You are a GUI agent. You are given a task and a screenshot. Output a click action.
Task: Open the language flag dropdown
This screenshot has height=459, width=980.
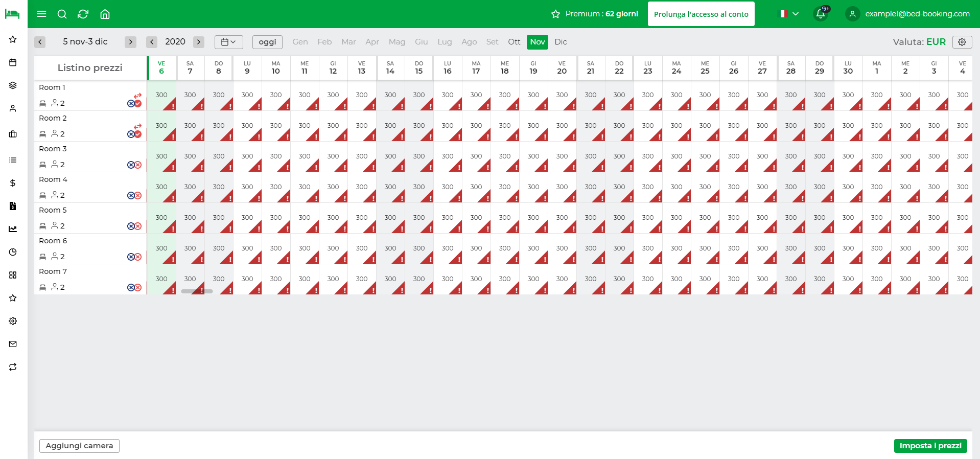788,14
